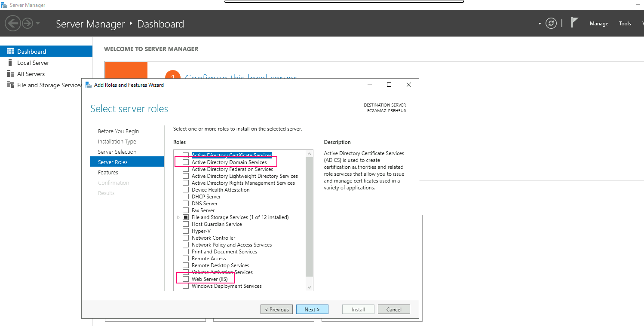Screen dimensions: 644x326
Task: Click the Cancel button in the wizard
Action: click(x=394, y=309)
